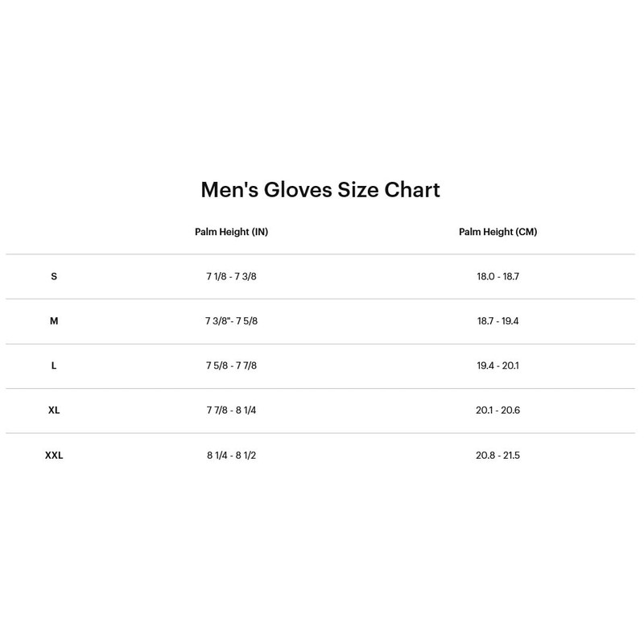This screenshot has width=644, height=644.
Task: Click the 18.0 - 18.7 centimeter cell
Action: (x=497, y=276)
